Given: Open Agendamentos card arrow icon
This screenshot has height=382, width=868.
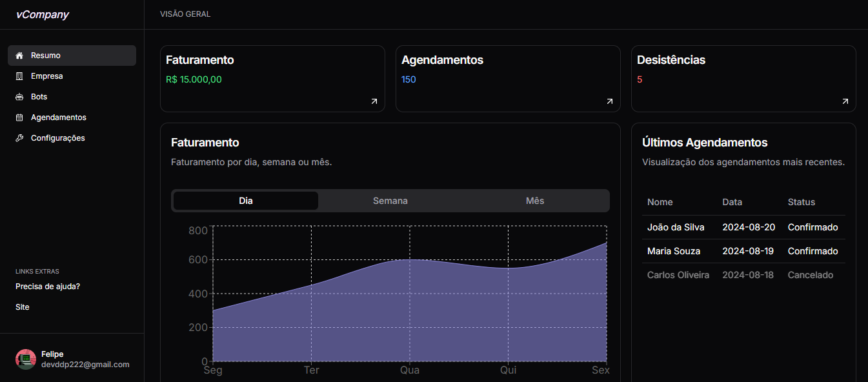Looking at the screenshot, I should point(610,101).
